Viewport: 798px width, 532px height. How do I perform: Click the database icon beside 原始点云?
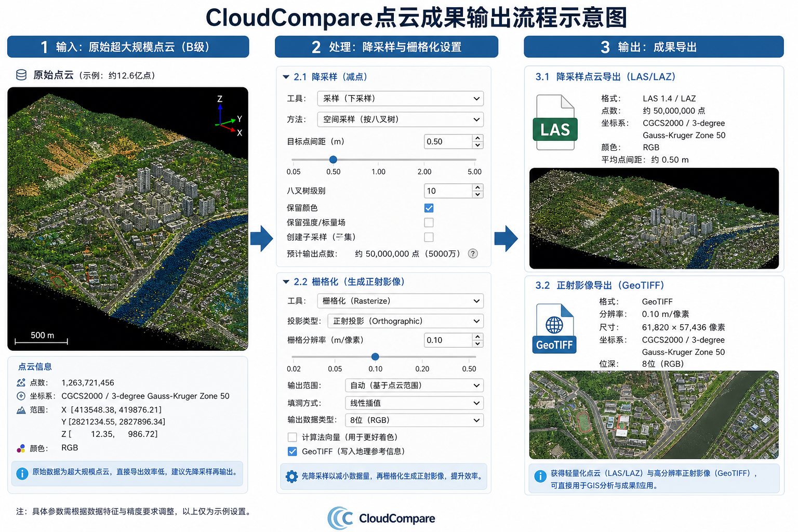21,75
